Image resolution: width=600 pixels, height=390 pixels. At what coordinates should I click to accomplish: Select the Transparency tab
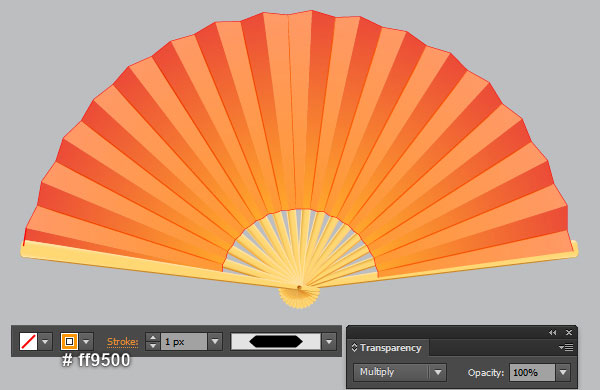pos(390,348)
